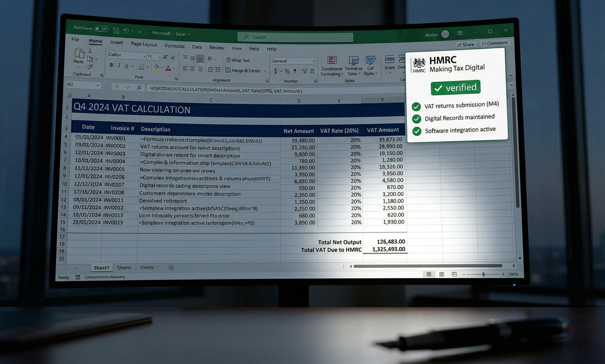This screenshot has width=605, height=364.
Task: Open the General number format dropdown
Action: 313,61
